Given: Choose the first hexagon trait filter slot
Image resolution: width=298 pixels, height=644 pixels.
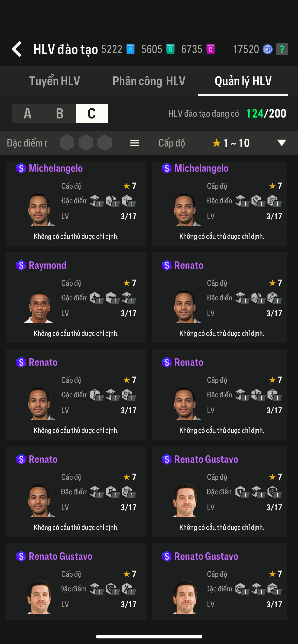Looking at the screenshot, I should click(67, 143).
